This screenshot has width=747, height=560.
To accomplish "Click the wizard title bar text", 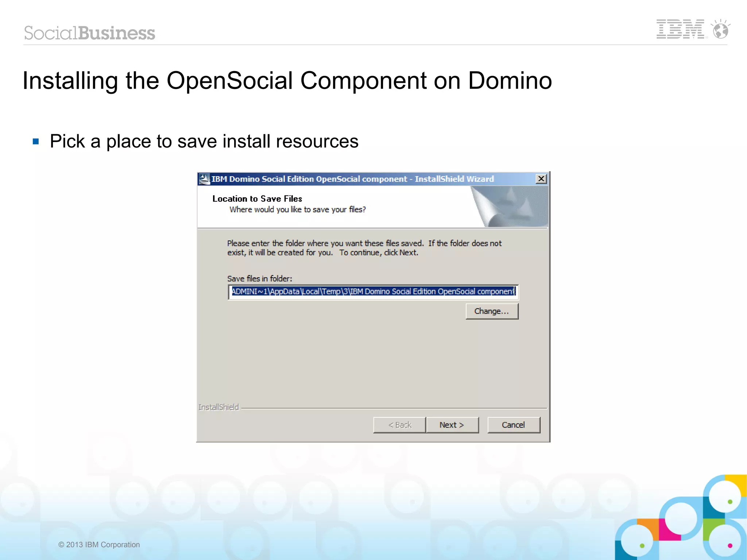I will pos(353,179).
